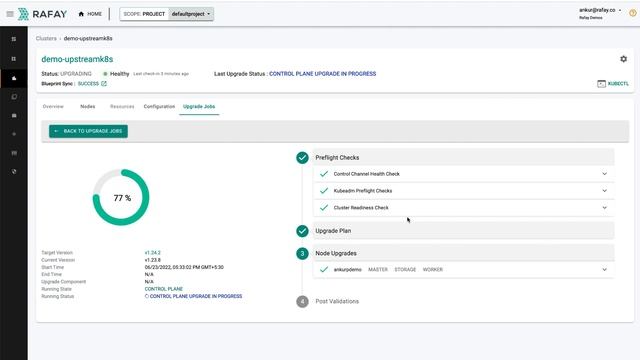Open the fourth sidebar copy-style icon
The height and width of the screenshot is (360, 640).
(14, 97)
